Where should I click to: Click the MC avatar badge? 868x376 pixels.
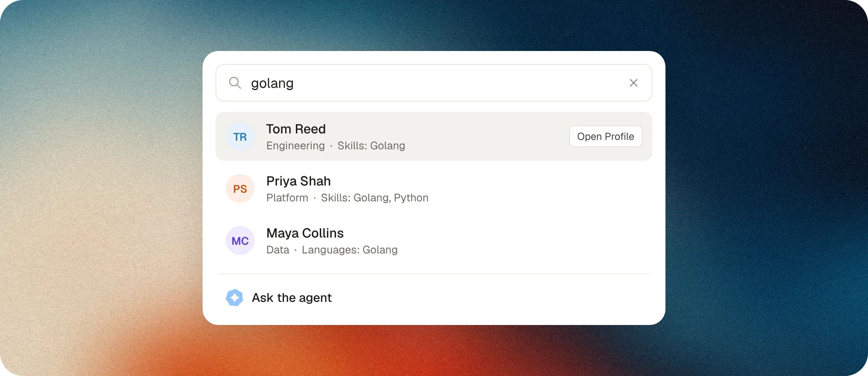pyautogui.click(x=240, y=241)
